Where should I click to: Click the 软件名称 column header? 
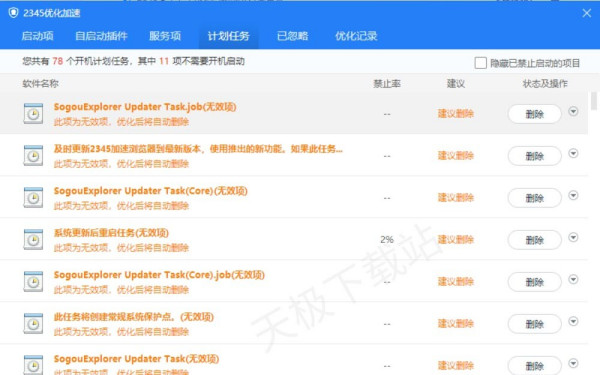point(41,83)
